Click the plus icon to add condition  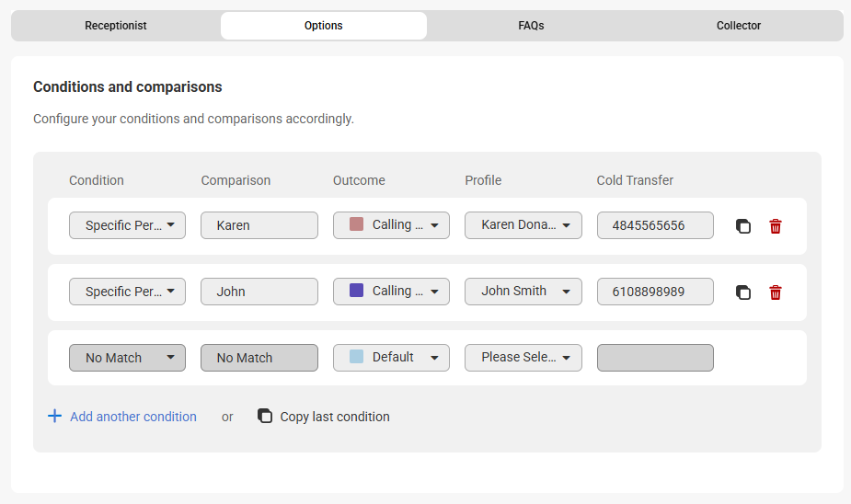pos(54,417)
